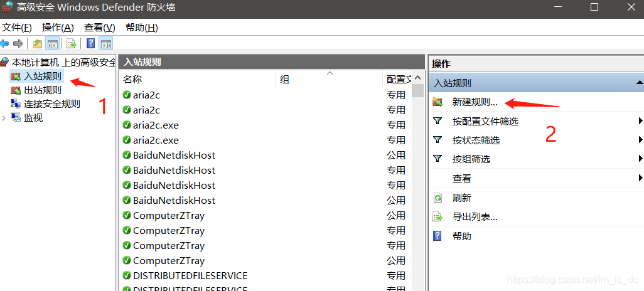644x291 pixels.
Task: Toggle the Show/Hide Console Tree toolbar icon
Action: 53,43
